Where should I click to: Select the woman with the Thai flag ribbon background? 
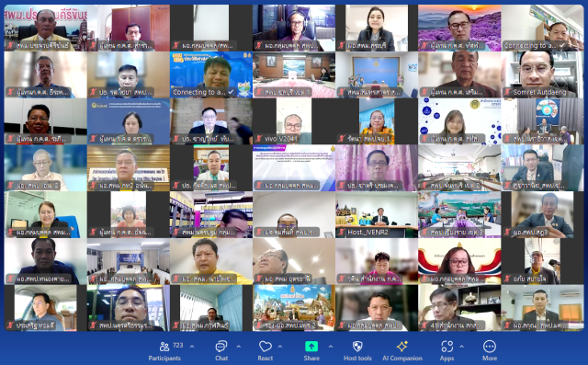(459, 261)
